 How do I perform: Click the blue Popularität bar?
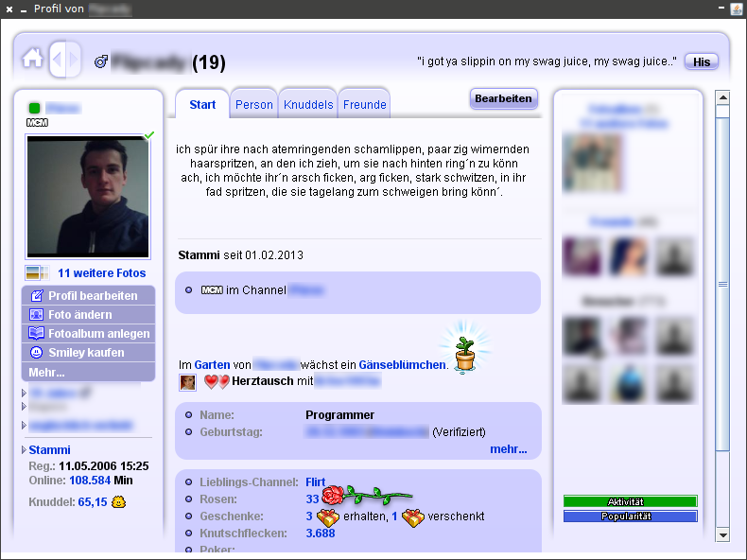[631, 516]
